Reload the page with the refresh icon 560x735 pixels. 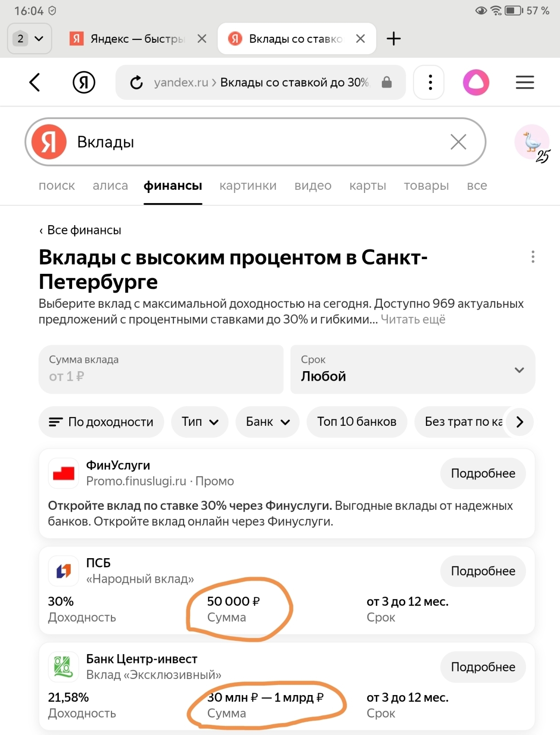pos(136,83)
